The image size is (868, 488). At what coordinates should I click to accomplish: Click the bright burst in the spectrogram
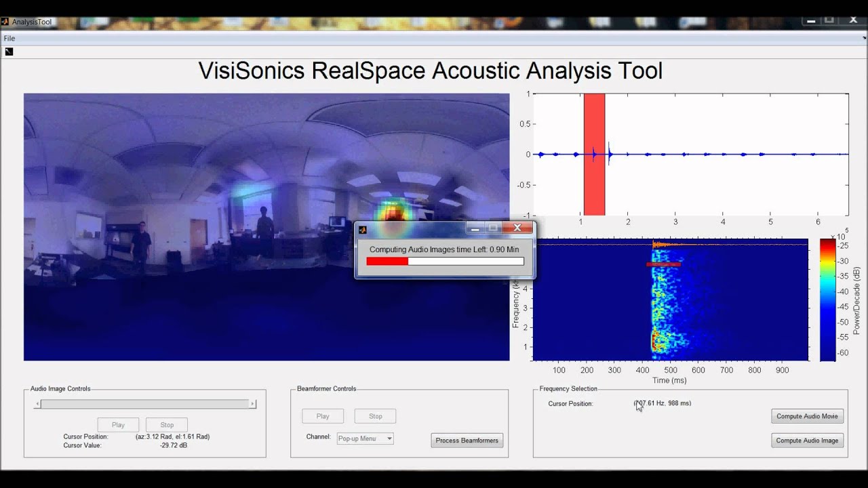pyautogui.click(x=656, y=339)
